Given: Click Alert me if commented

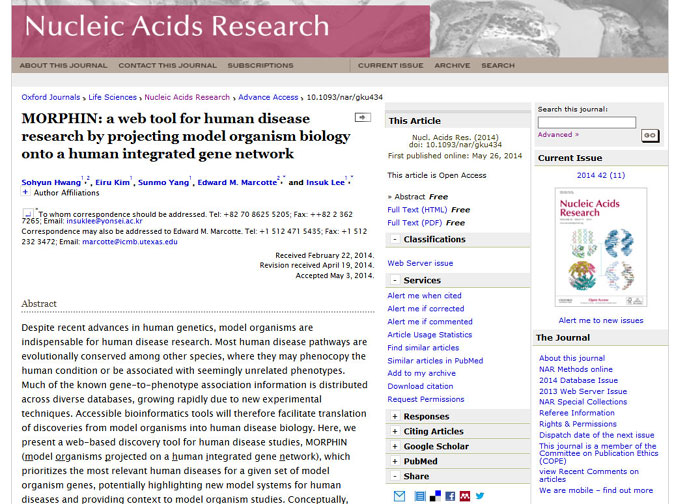Looking at the screenshot, I should coord(430,321).
